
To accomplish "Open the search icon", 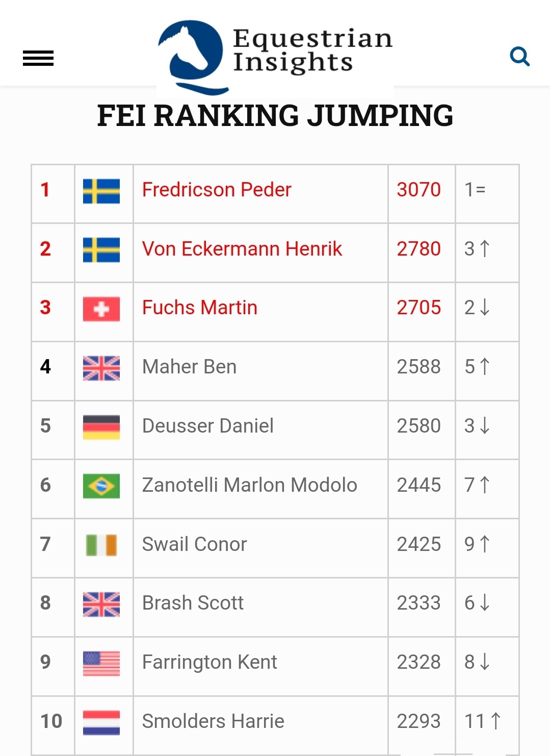I will 520,57.
